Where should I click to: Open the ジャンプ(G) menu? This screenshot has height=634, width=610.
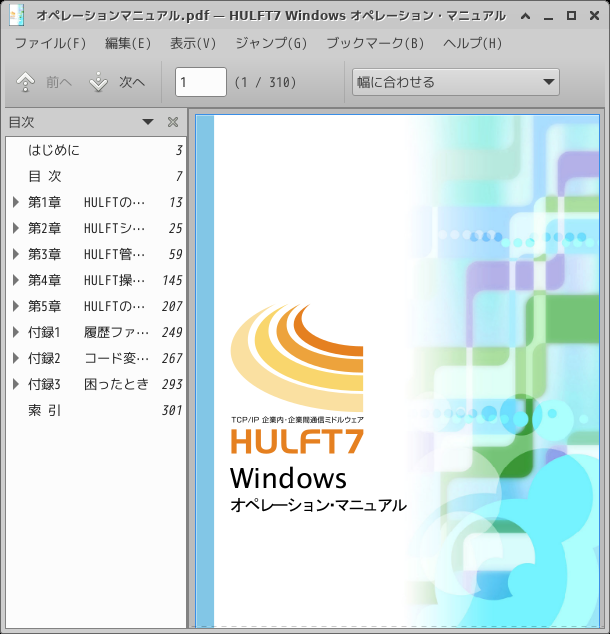tap(271, 43)
